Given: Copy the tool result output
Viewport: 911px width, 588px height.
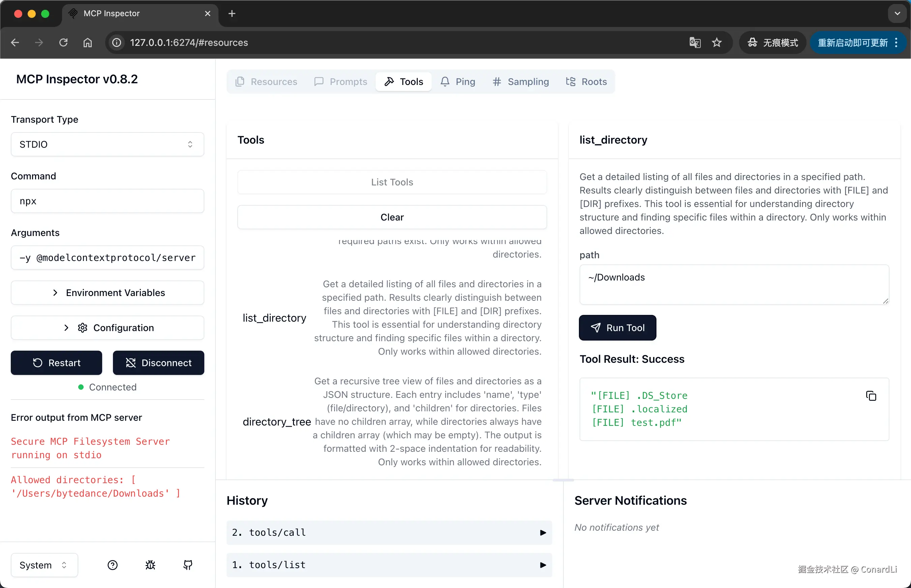Looking at the screenshot, I should (871, 396).
